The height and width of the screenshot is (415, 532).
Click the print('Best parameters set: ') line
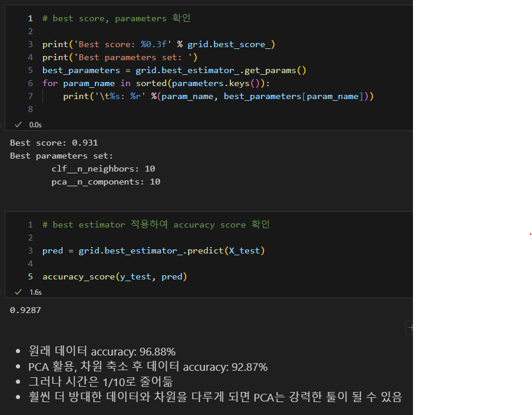click(x=120, y=57)
